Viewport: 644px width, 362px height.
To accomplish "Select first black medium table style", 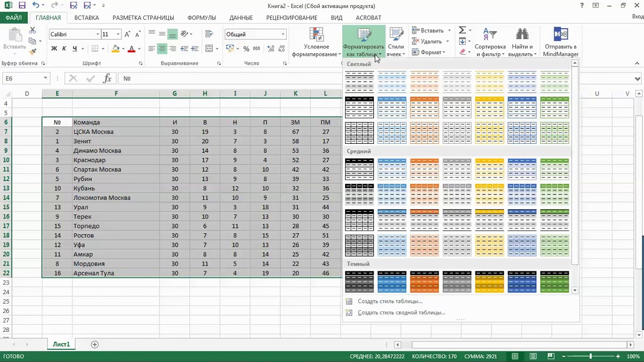I will pos(359,169).
